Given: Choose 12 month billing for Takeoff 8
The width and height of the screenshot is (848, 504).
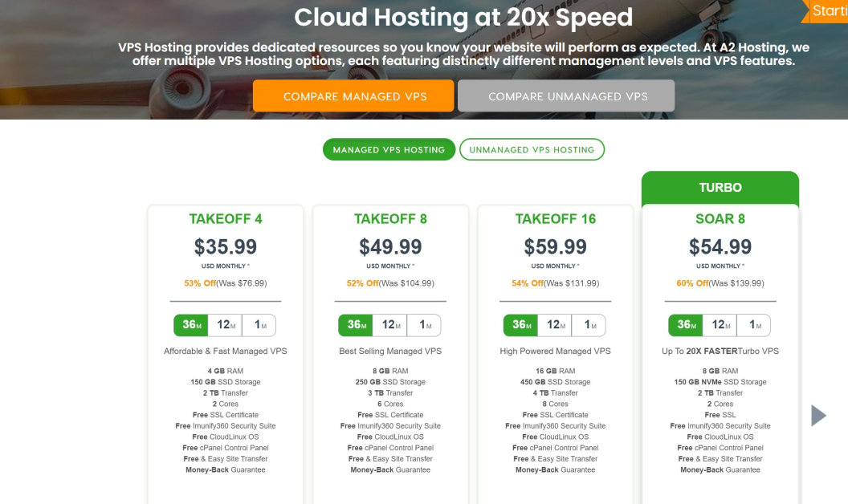Looking at the screenshot, I should coord(389,325).
